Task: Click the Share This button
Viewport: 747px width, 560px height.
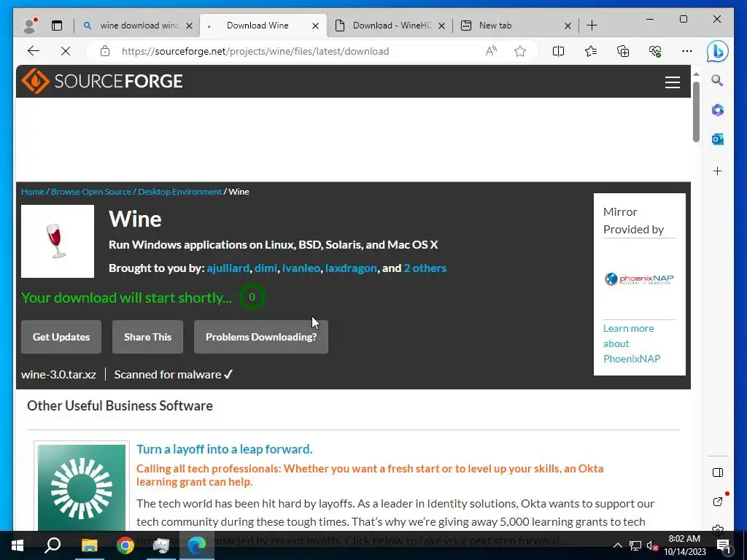Action: [147, 337]
